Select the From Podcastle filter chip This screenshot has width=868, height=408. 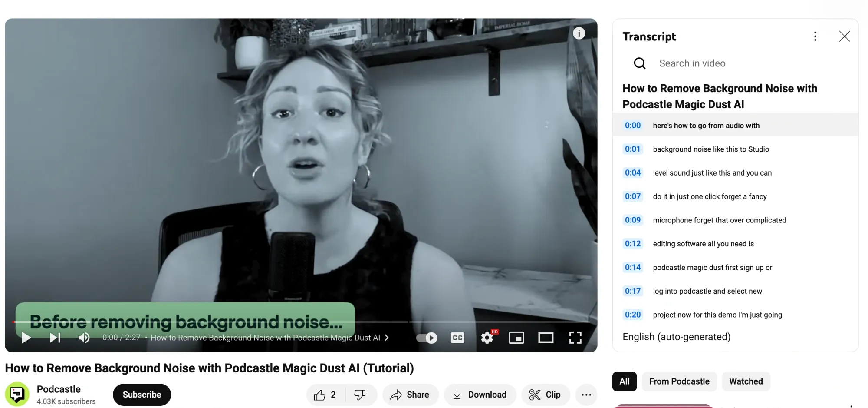[x=679, y=381]
